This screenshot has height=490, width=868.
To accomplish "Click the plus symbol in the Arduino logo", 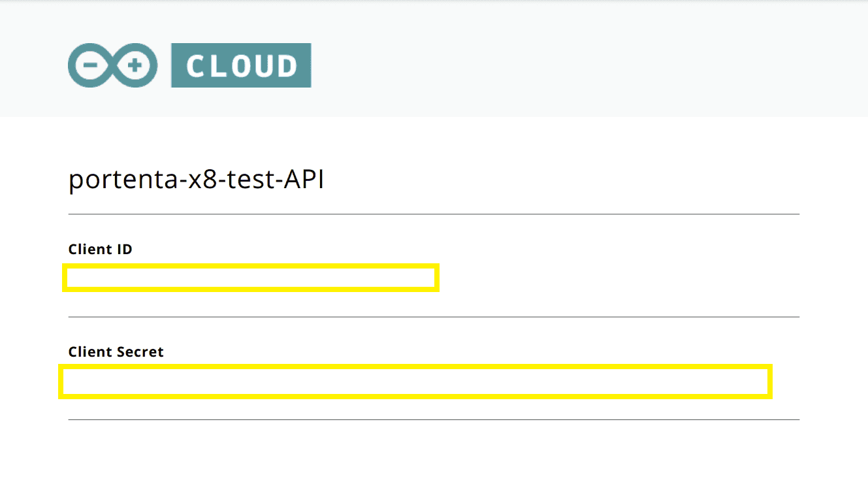I will coord(136,66).
